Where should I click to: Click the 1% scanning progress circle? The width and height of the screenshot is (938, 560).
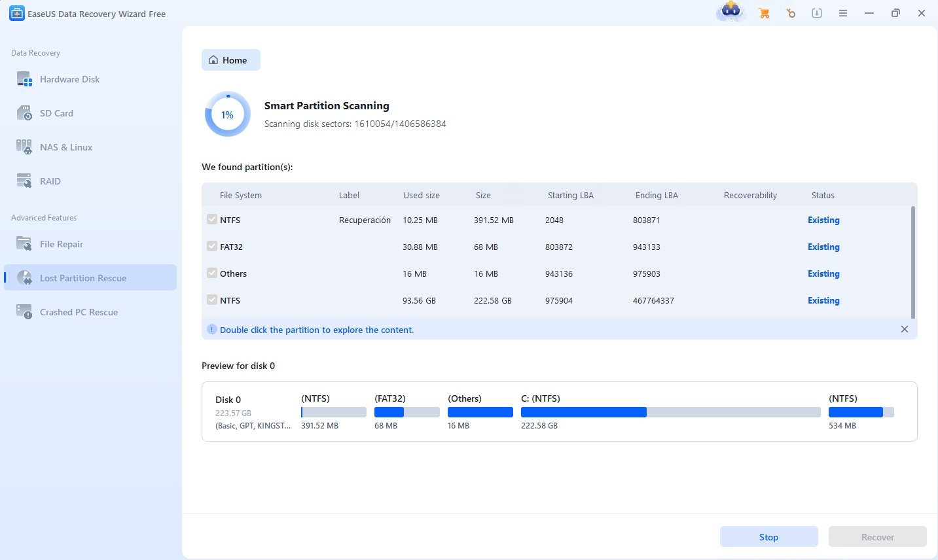click(x=227, y=114)
